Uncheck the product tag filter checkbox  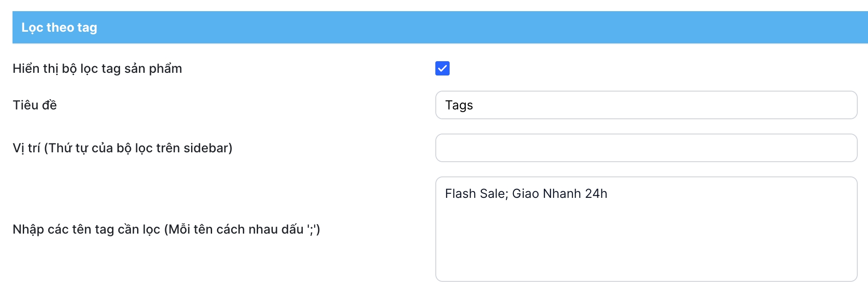pyautogui.click(x=442, y=68)
